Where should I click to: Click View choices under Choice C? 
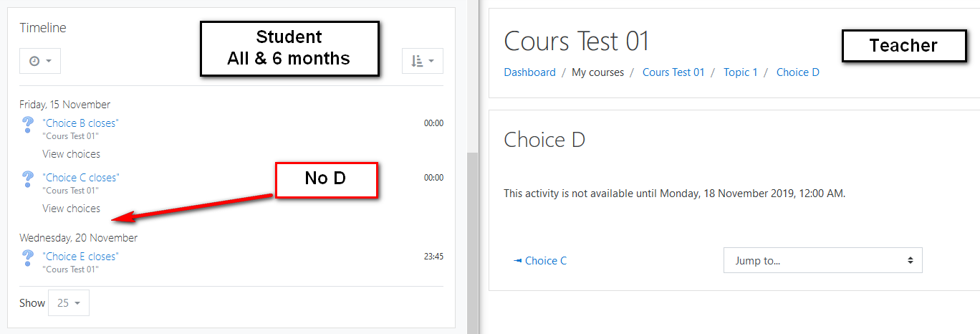pos(71,209)
